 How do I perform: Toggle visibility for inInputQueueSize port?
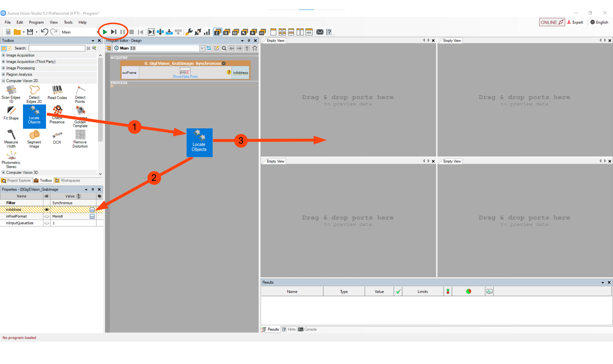(x=47, y=223)
